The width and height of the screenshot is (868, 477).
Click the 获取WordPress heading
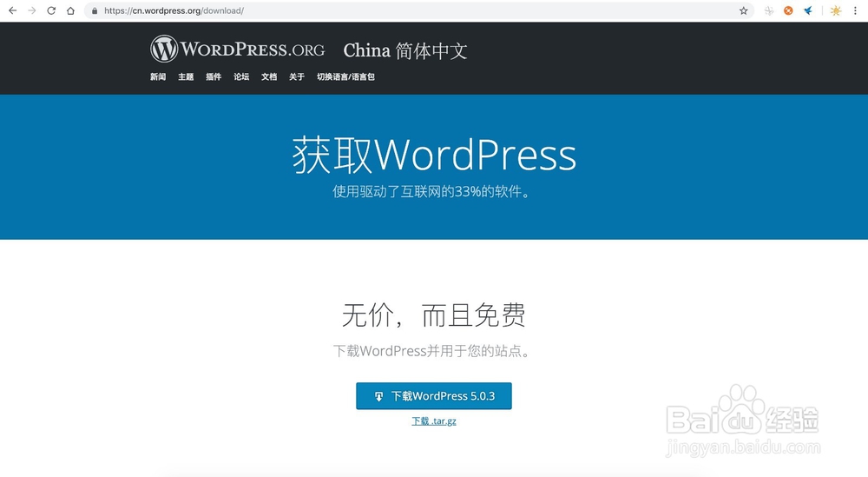click(x=434, y=155)
